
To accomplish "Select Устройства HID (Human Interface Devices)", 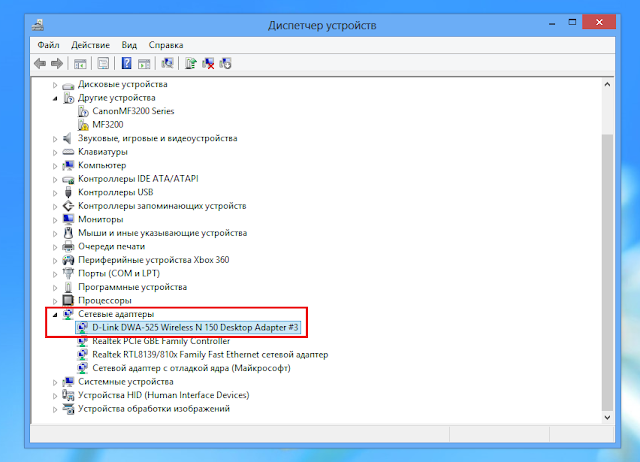I will pos(163,395).
